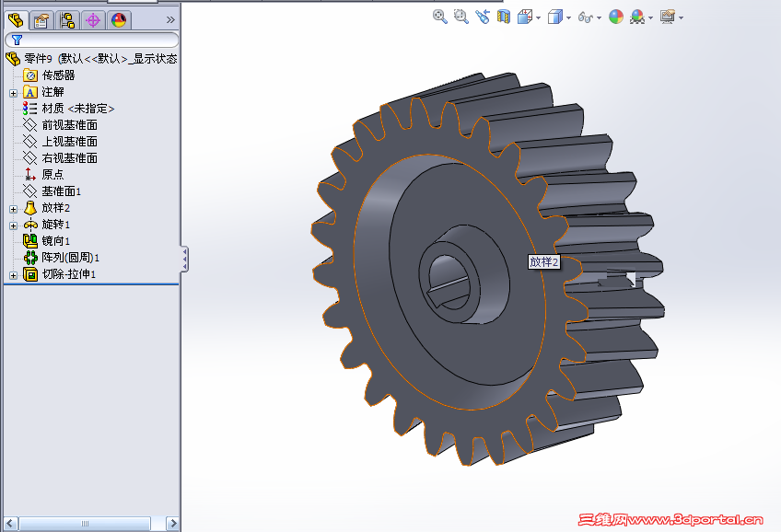Click the gear's keyed center bore
Viewport: 781px width, 532px height.
coord(448,281)
